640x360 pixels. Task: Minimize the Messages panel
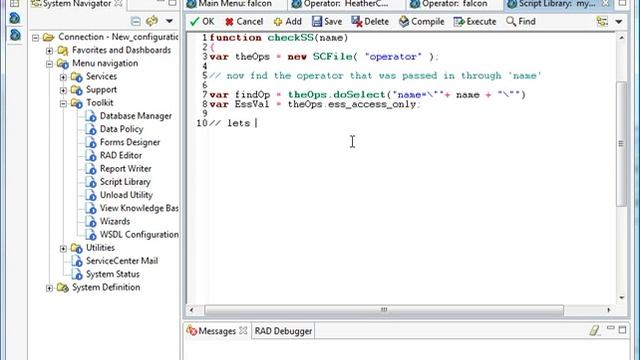[610, 329]
